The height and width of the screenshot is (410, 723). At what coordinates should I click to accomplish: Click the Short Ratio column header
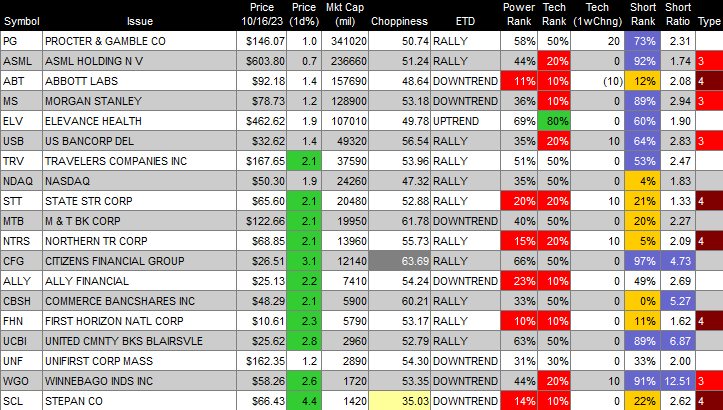[x=678, y=14]
